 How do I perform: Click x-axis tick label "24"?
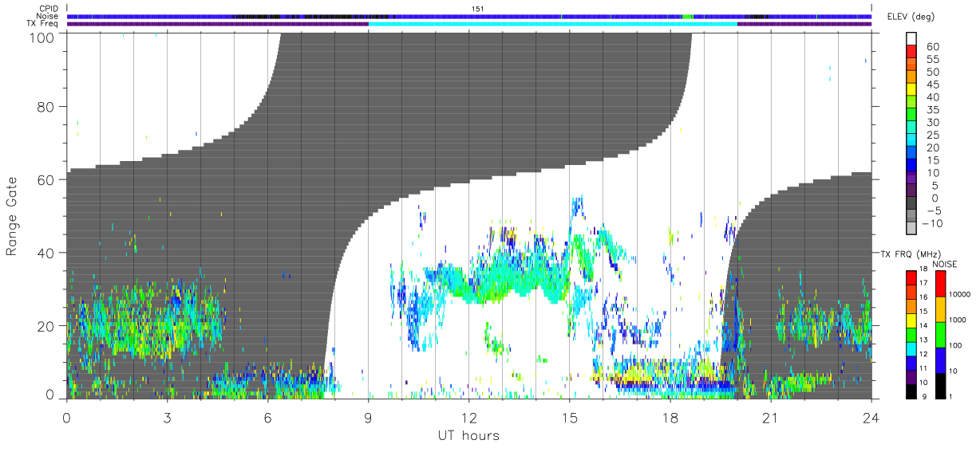click(x=871, y=418)
